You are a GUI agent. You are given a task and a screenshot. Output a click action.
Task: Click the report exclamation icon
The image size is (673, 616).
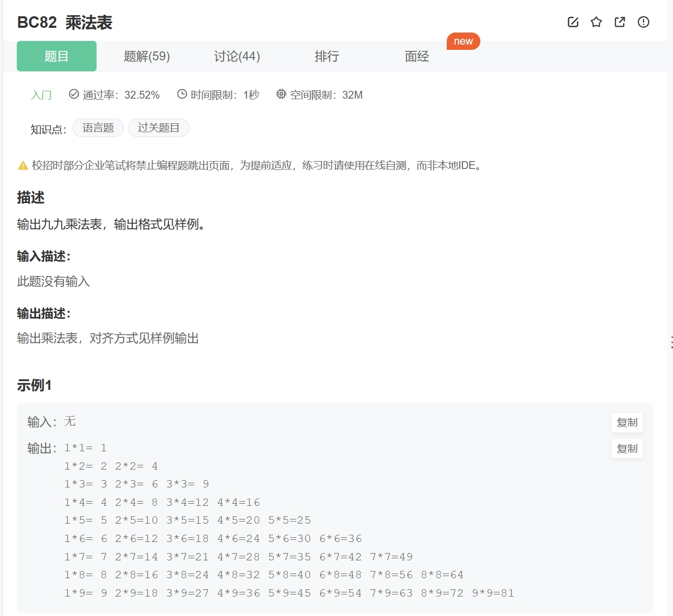click(643, 22)
